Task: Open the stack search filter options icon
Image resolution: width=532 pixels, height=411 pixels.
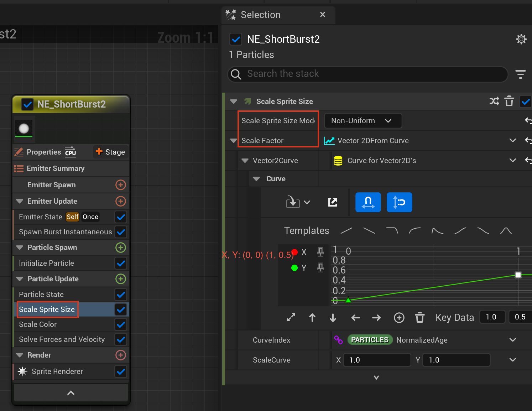Action: [x=520, y=74]
